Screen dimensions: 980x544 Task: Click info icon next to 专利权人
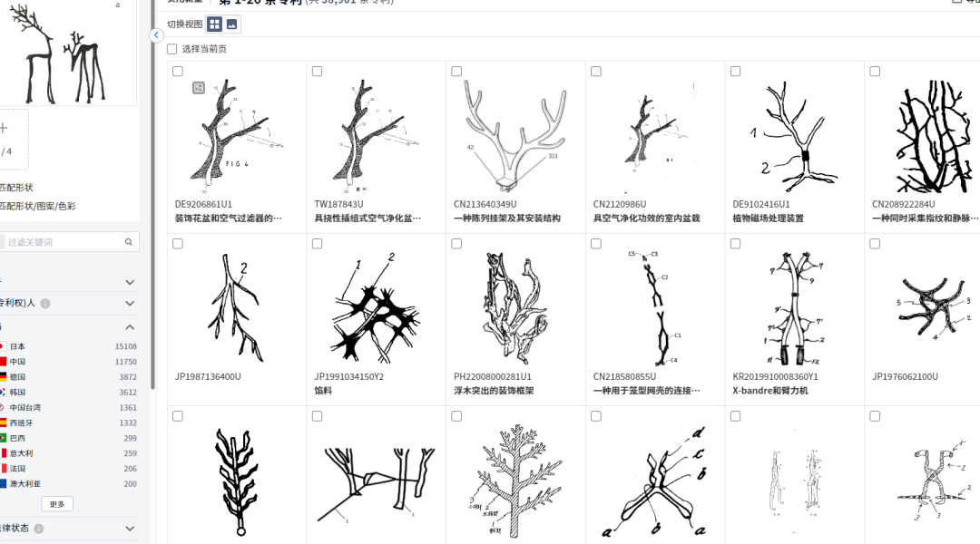(x=45, y=304)
